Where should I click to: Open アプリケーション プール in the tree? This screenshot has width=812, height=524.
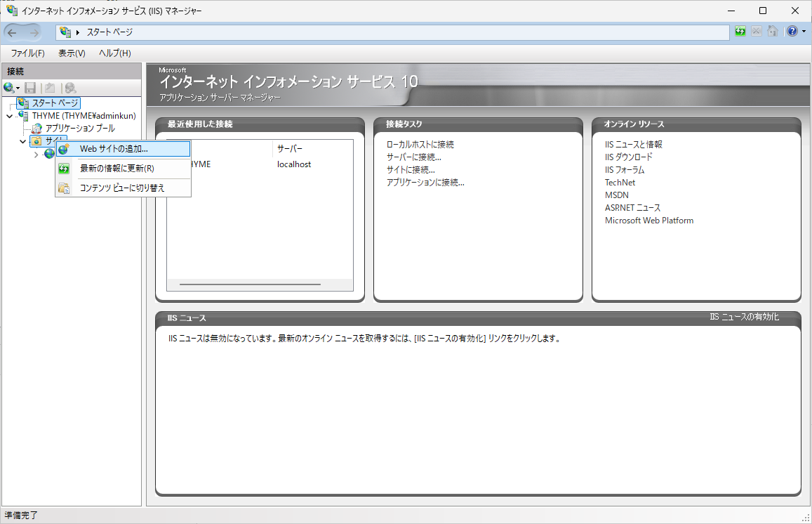click(80, 128)
